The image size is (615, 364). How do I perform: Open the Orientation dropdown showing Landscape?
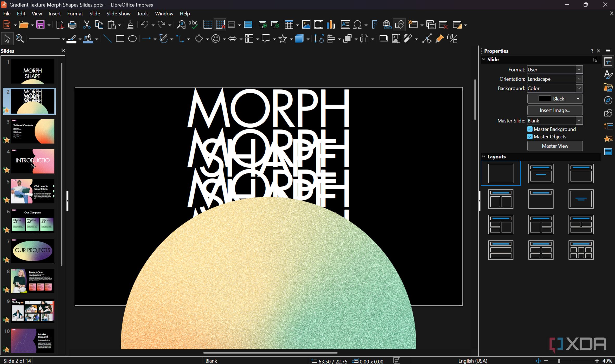click(555, 79)
